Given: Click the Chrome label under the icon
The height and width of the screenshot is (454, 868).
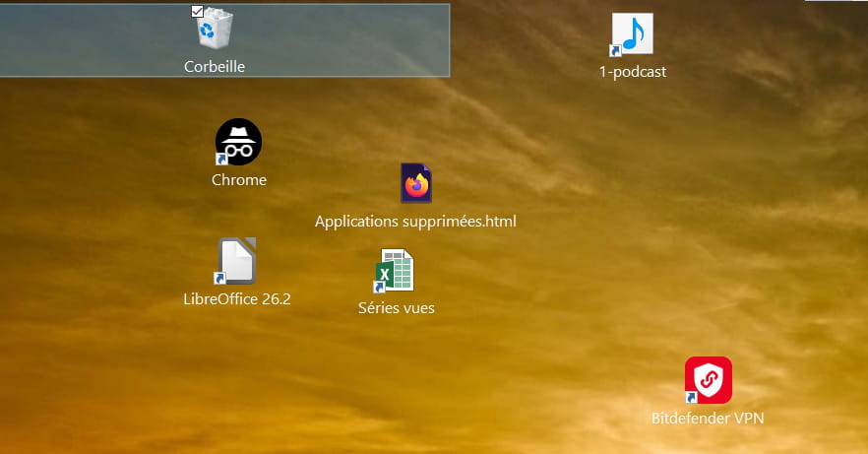Looking at the screenshot, I should (239, 180).
